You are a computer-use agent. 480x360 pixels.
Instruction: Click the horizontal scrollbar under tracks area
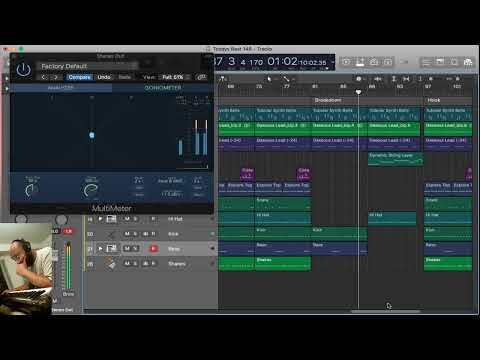click(385, 312)
